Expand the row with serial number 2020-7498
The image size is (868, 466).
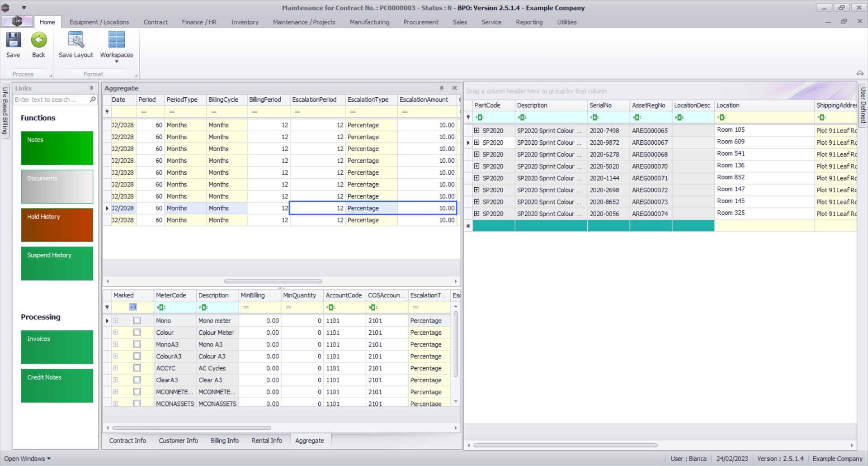click(476, 131)
